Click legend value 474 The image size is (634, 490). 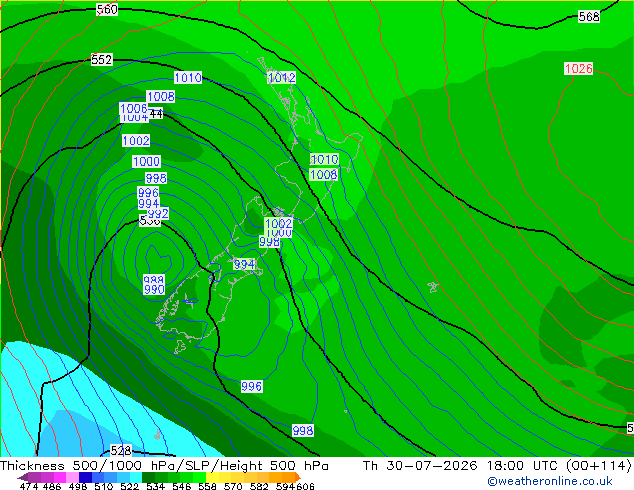29,486
